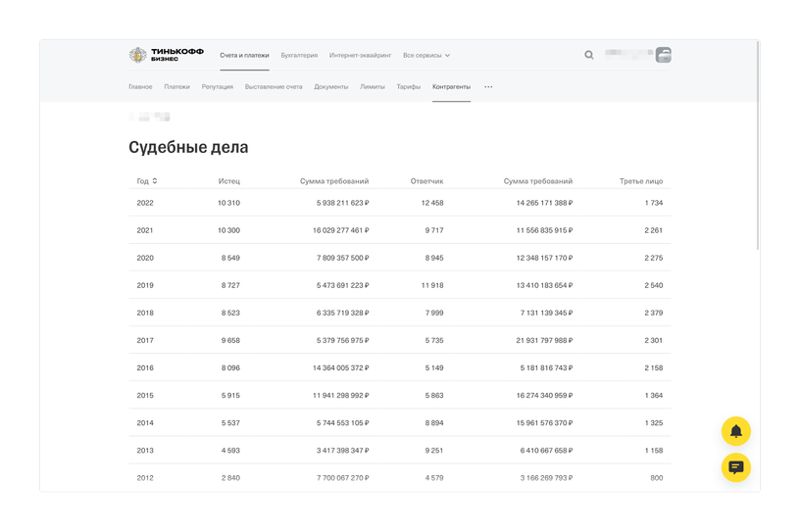
Task: Open the Платежи section
Action: 177,87
